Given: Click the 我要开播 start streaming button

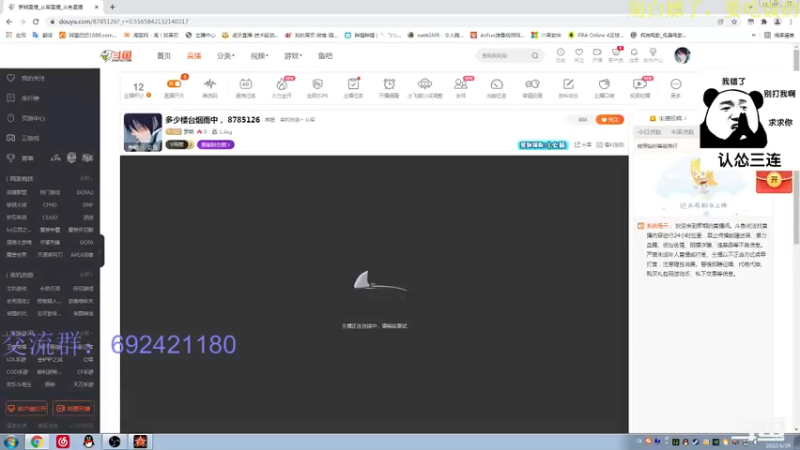Looking at the screenshot, I should click(x=73, y=409).
